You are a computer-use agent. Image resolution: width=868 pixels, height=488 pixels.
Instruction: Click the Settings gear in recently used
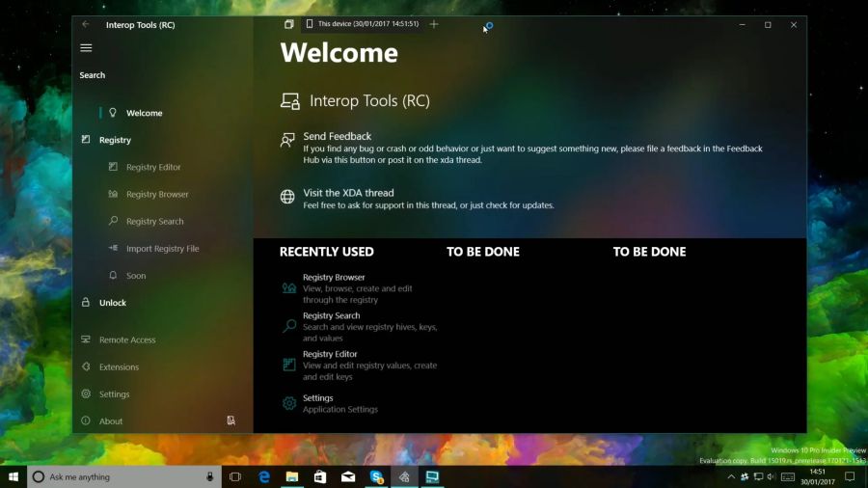pyautogui.click(x=289, y=403)
